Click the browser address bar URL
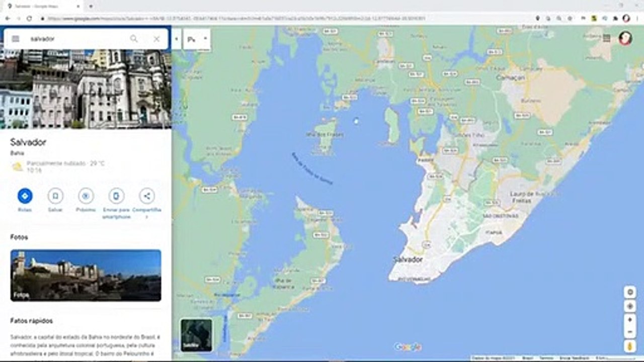The height and width of the screenshot is (362, 644). pyautogui.click(x=236, y=19)
